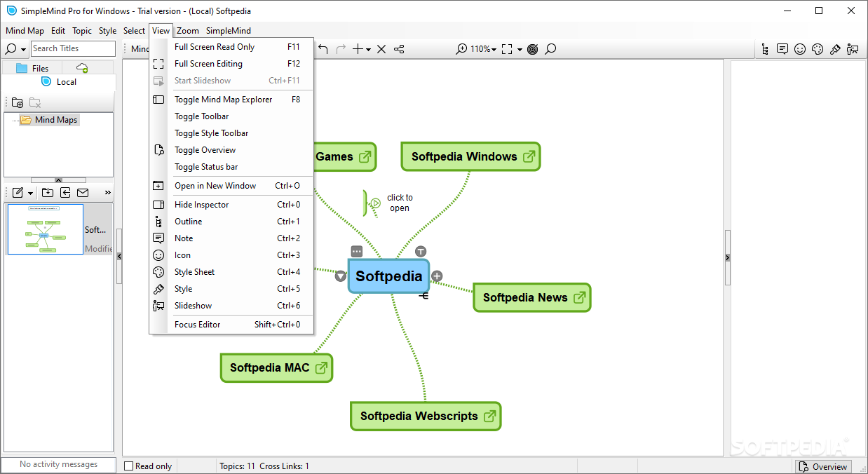Open the search options dropdown arrow
Image resolution: width=868 pixels, height=474 pixels.
click(23, 49)
